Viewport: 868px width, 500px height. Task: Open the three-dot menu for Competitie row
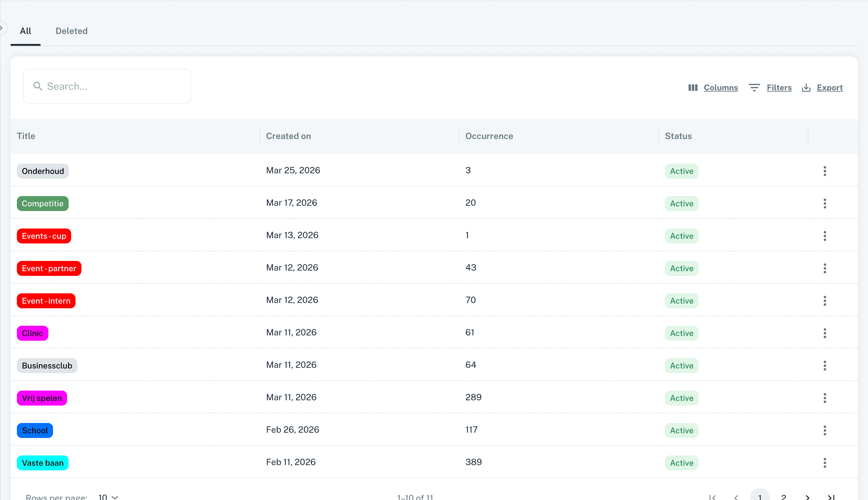point(824,203)
